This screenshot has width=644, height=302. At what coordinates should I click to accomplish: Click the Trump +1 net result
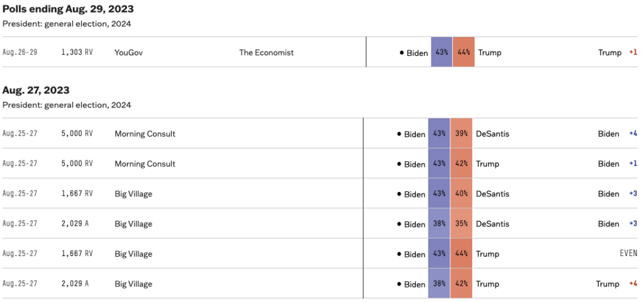coord(633,53)
